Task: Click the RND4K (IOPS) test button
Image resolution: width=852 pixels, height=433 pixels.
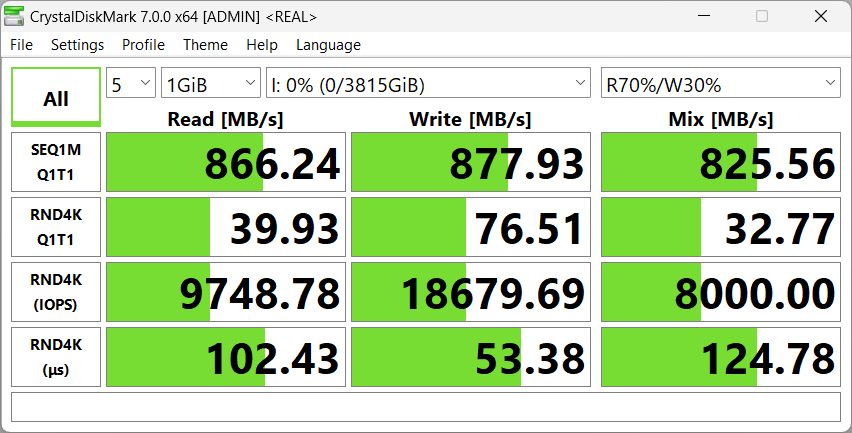Action: pos(56,292)
